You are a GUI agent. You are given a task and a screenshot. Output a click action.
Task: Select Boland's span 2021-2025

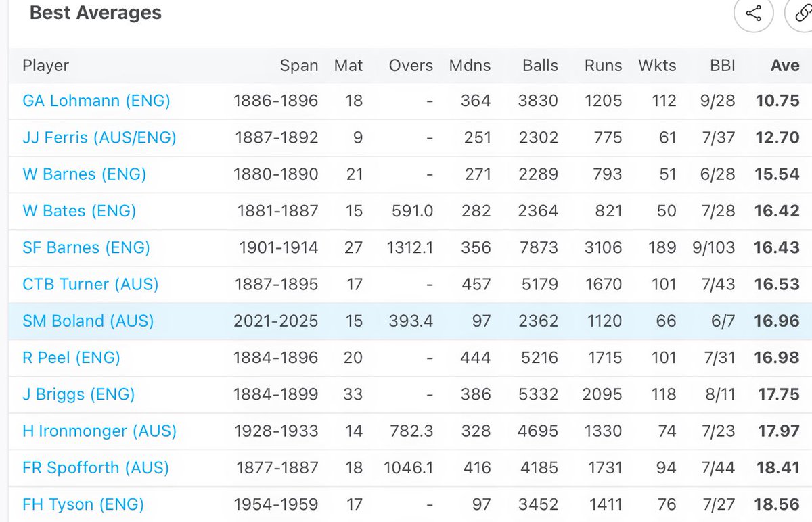click(276, 321)
